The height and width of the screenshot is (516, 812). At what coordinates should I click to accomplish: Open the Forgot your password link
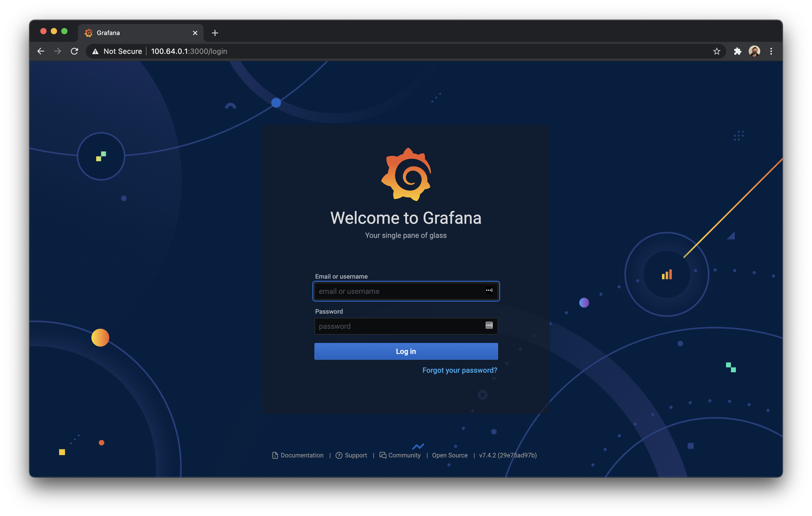click(460, 370)
